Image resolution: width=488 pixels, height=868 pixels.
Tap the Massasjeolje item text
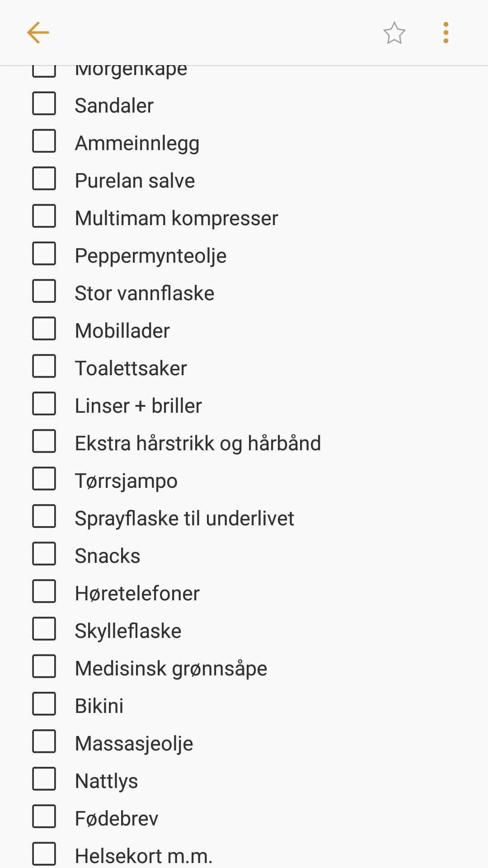coord(134,744)
